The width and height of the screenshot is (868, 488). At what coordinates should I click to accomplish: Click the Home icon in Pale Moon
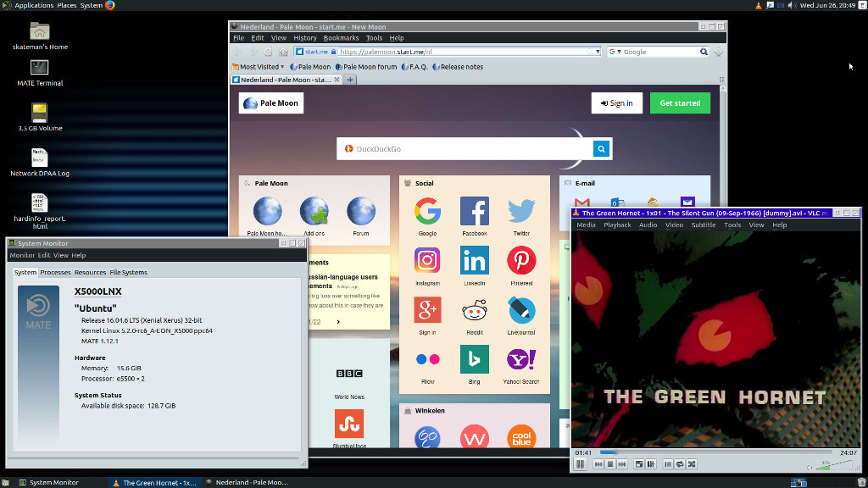pyautogui.click(x=283, y=52)
